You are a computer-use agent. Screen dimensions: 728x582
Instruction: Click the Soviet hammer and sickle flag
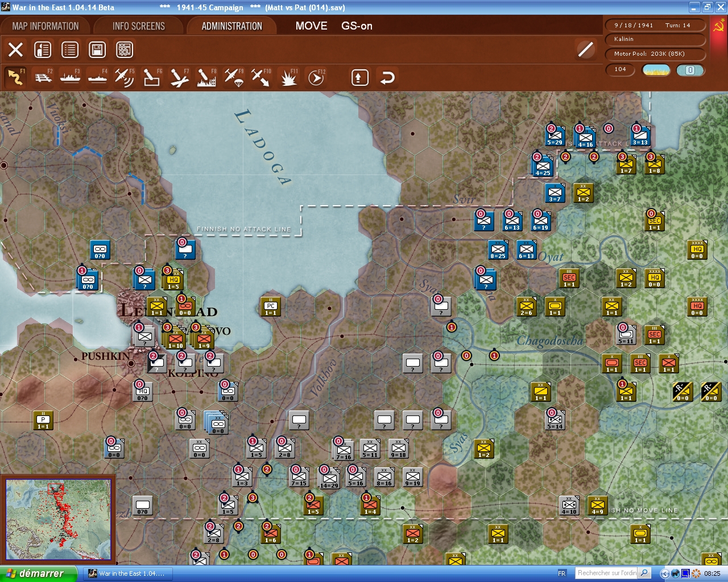pos(719,27)
